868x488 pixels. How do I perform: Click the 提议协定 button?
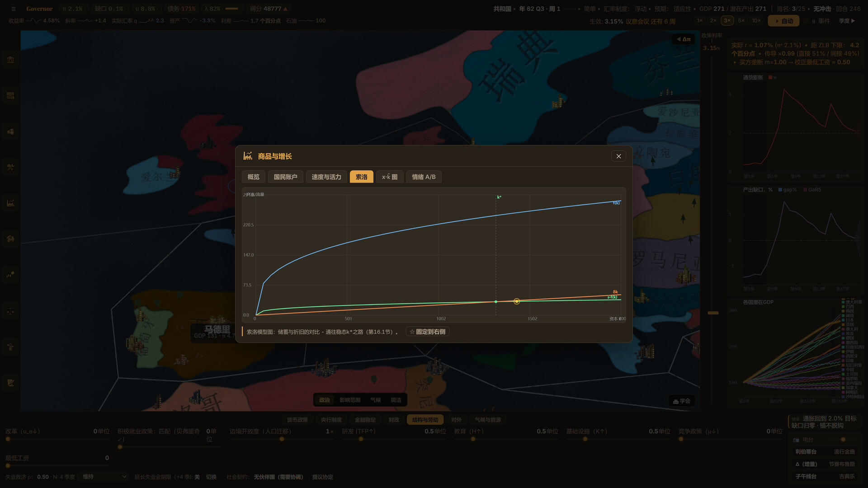point(322,477)
